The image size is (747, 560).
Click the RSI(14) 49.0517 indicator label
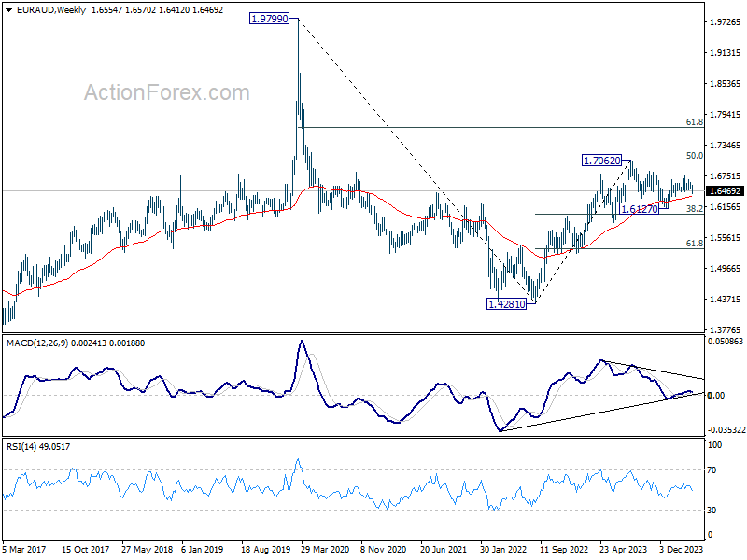38,447
